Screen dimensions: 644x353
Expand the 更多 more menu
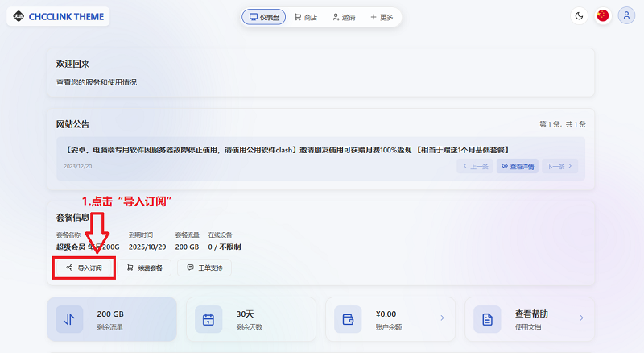[382, 17]
